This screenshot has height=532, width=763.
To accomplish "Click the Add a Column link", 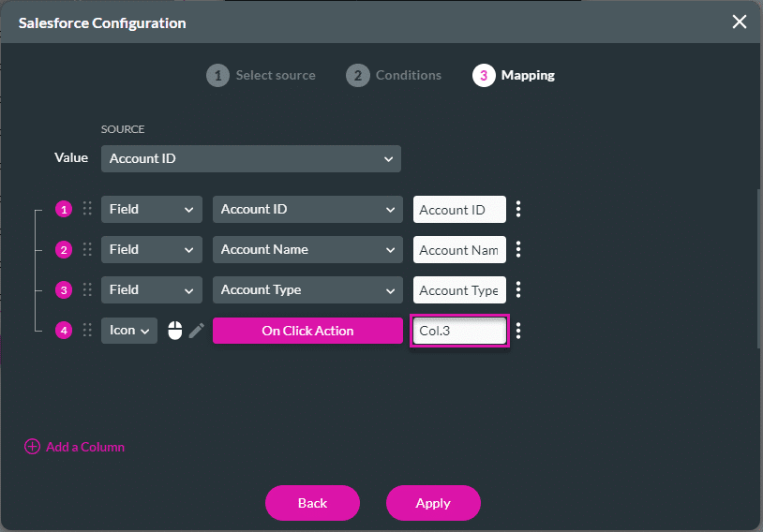I will point(75,447).
